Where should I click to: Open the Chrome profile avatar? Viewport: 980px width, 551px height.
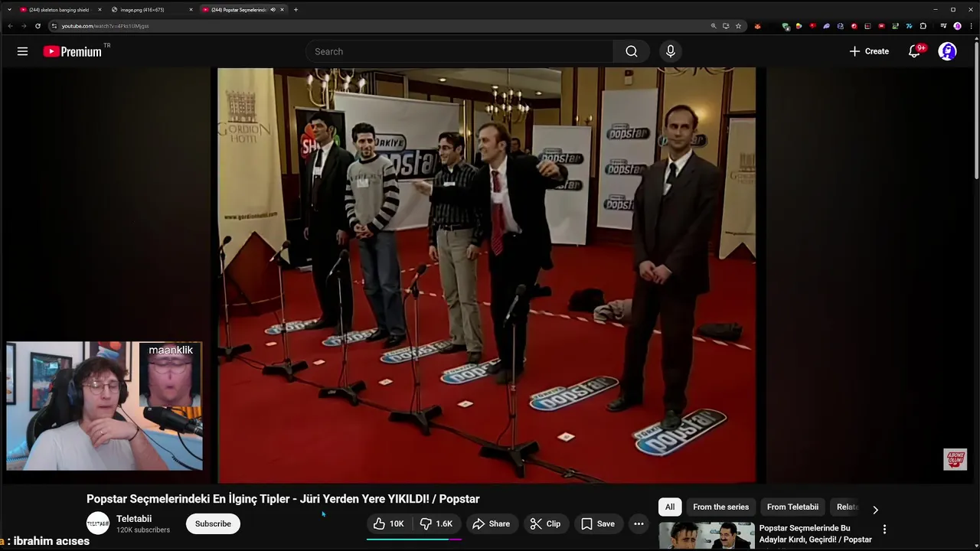point(957,26)
